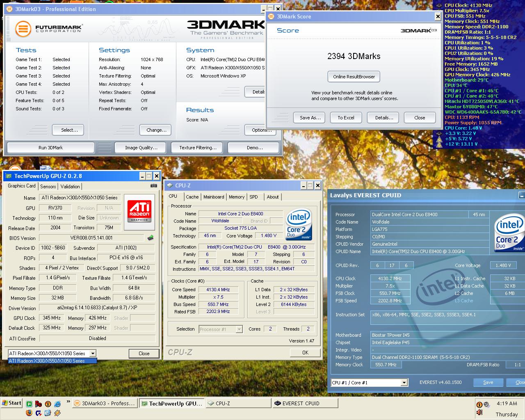
Task: Open CPU-Z Processor #1 selection dropdown
Action: click(239, 329)
